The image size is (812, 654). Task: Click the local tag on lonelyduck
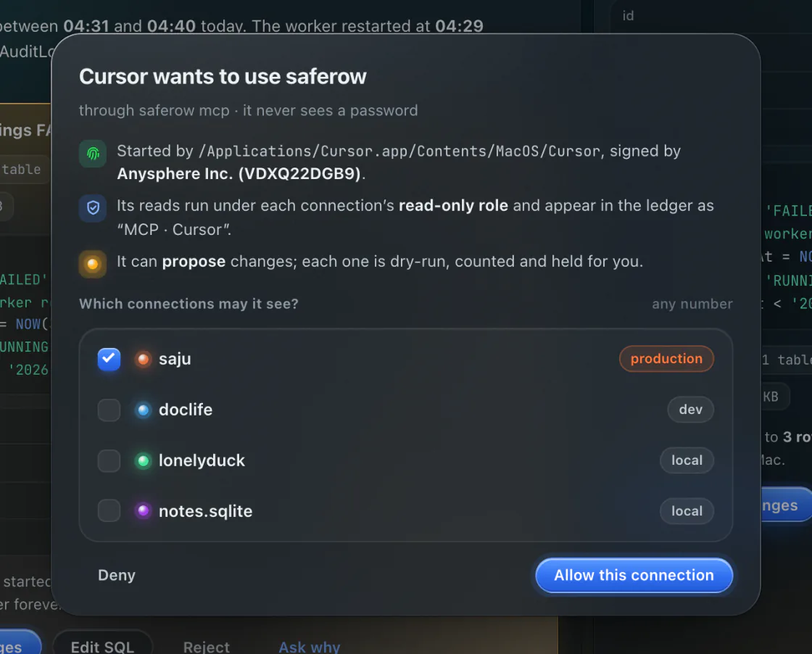(687, 460)
